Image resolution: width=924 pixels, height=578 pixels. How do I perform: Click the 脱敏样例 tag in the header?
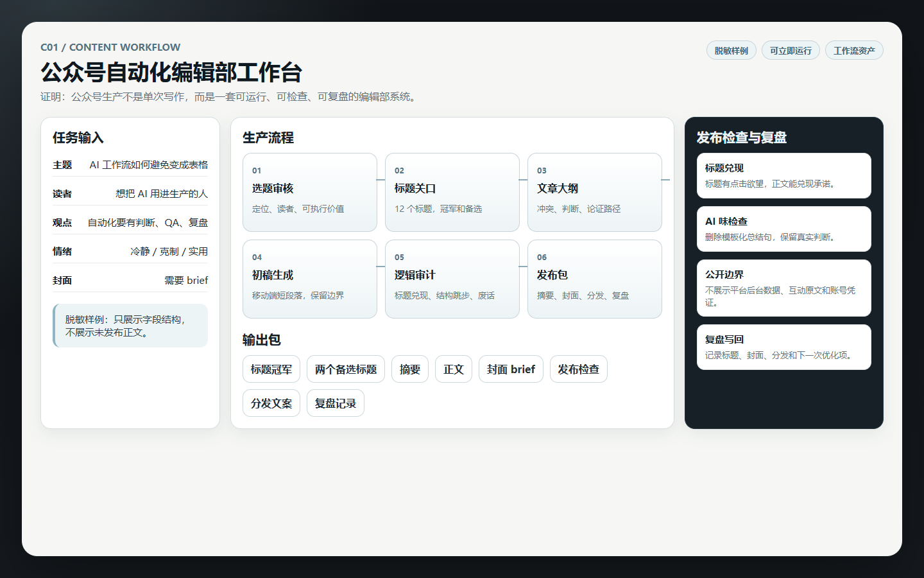tap(731, 51)
